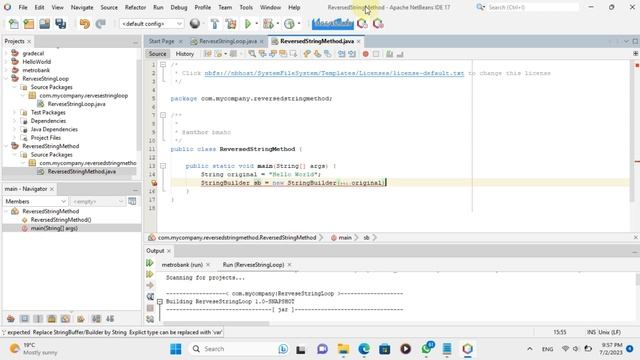
Task: Collapse the RerveseStringLoop project node
Action: 6,78
